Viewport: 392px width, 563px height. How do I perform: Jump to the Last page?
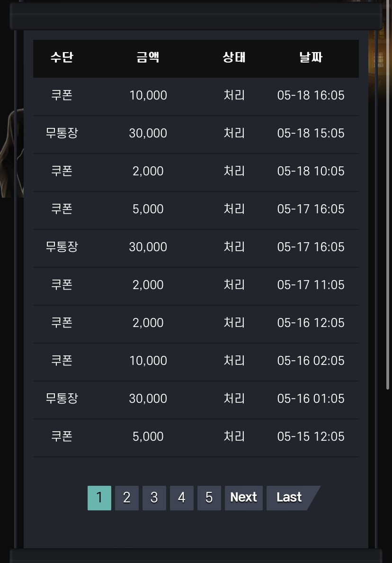pos(290,498)
